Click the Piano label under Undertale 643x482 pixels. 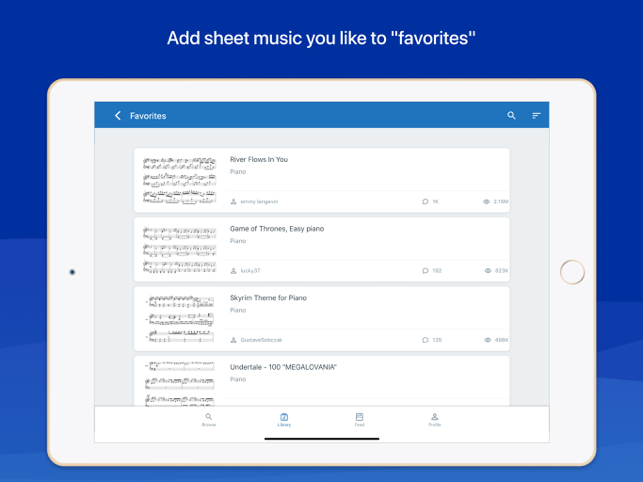point(238,379)
